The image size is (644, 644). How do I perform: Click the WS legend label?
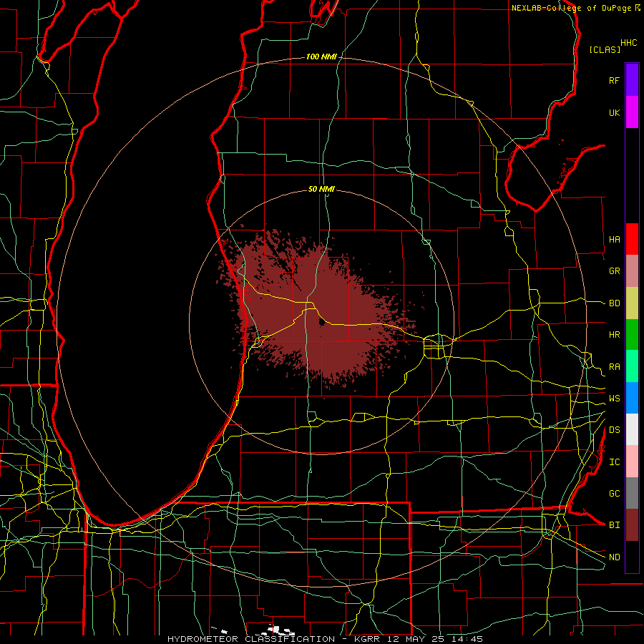tap(614, 399)
